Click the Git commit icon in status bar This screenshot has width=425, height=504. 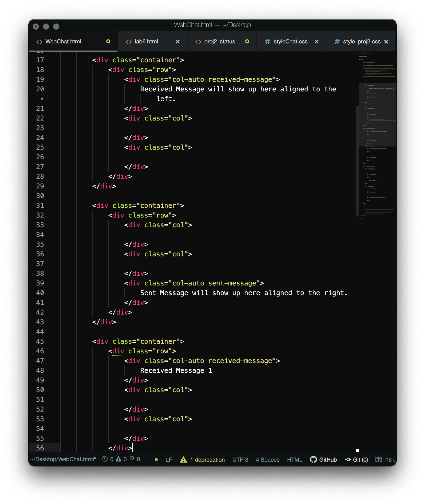click(348, 460)
